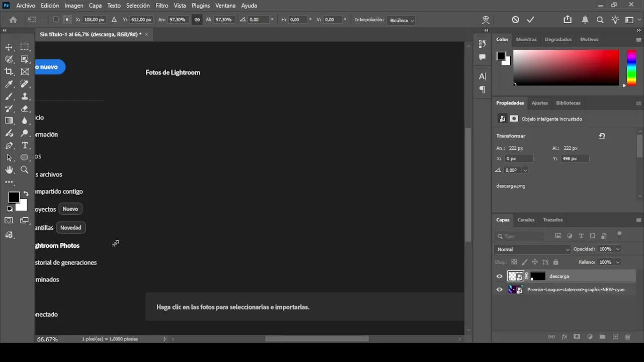The height and width of the screenshot is (362, 644).
Task: Open the Interpolación Bicúbica dropdown
Action: coord(401,20)
